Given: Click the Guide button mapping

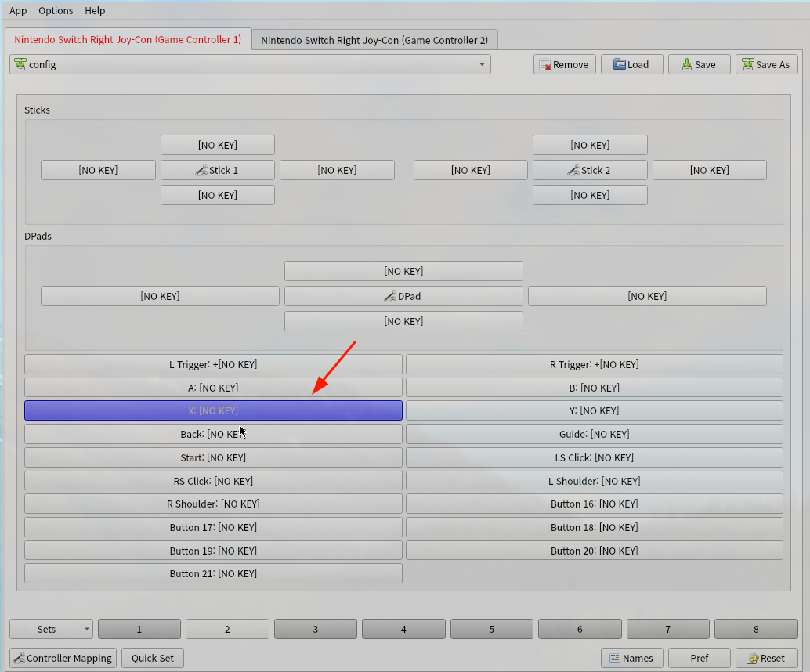Looking at the screenshot, I should (595, 434).
